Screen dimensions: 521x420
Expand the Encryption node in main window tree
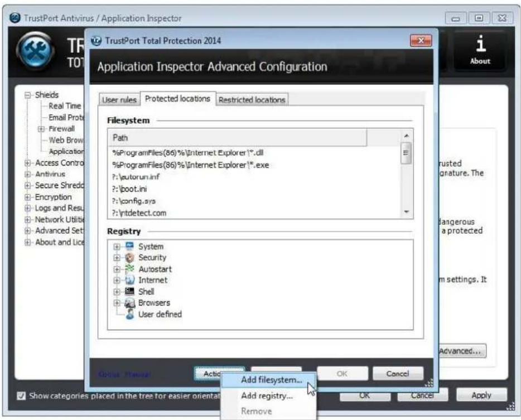click(27, 197)
